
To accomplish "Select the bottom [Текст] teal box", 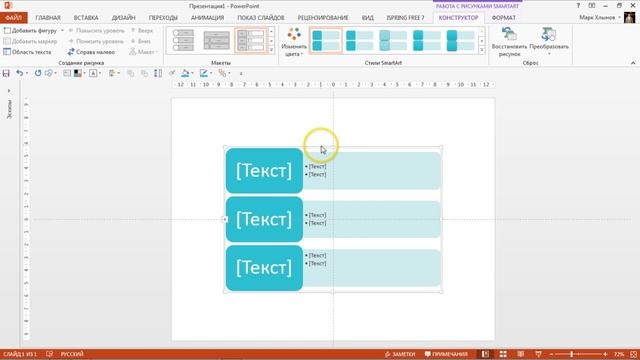I will (x=264, y=268).
